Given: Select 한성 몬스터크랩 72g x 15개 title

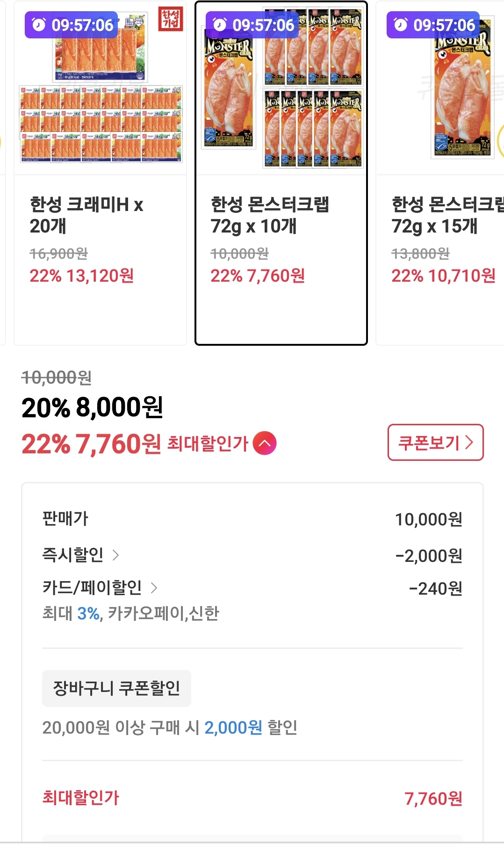Looking at the screenshot, I should coord(447,215).
